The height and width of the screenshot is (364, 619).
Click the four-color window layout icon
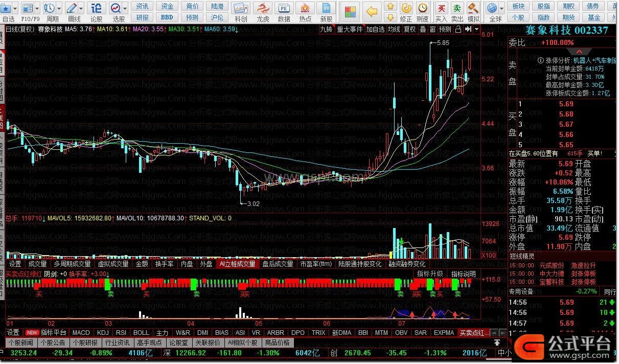[x=350, y=12]
